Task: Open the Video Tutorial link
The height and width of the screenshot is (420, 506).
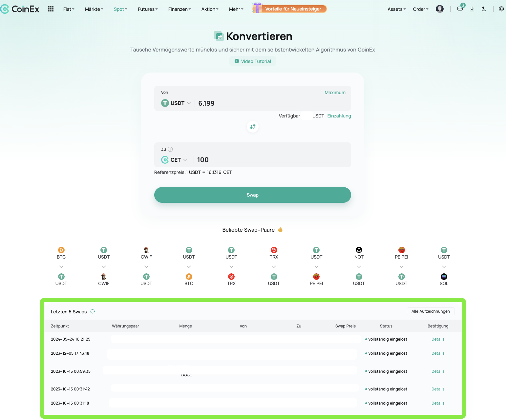Action: pos(253,61)
